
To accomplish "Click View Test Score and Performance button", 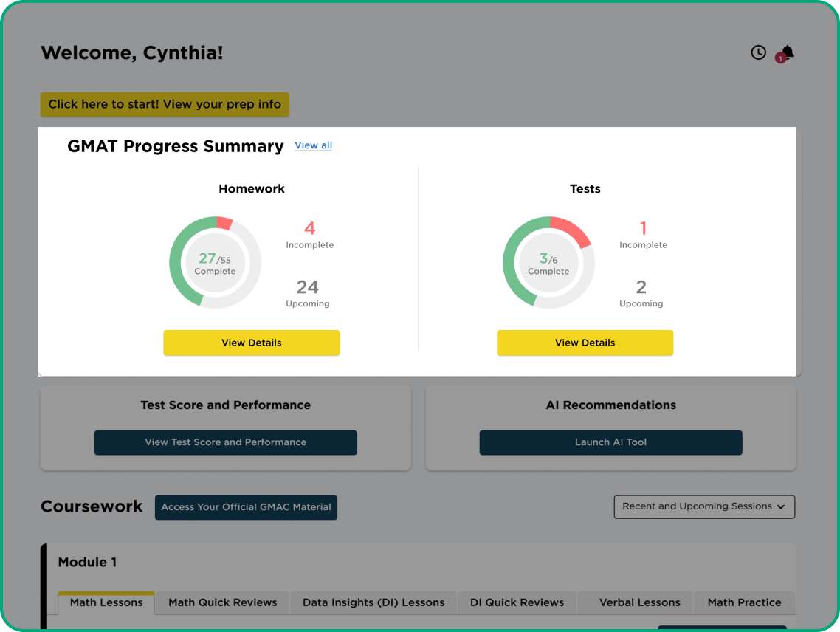I will (x=225, y=442).
